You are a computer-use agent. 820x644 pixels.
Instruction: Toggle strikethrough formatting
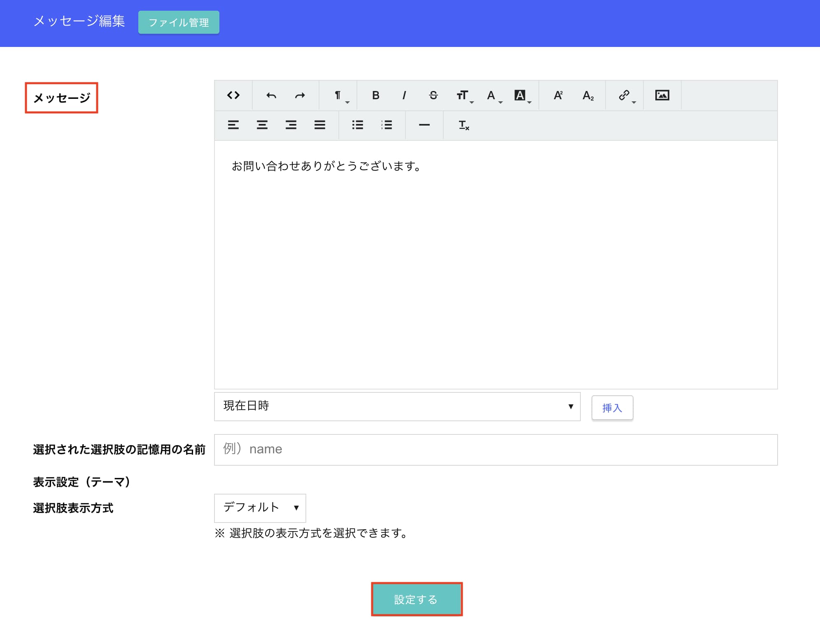tap(433, 96)
